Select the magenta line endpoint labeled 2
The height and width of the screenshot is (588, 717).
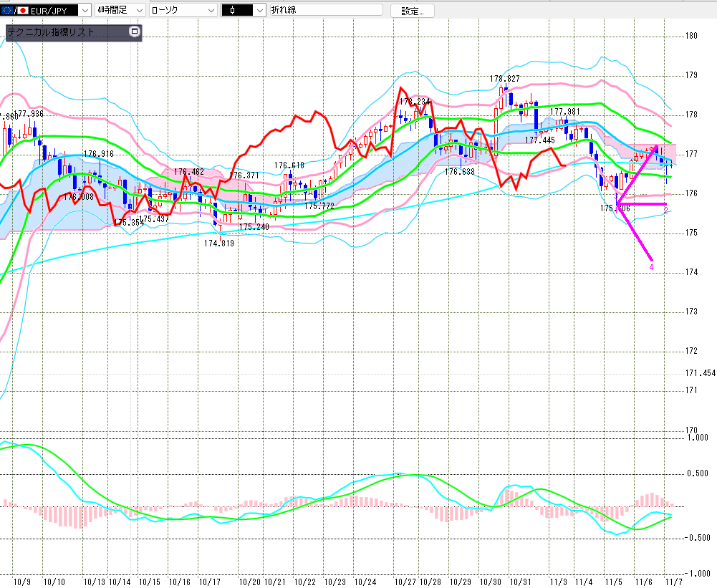coord(665,208)
